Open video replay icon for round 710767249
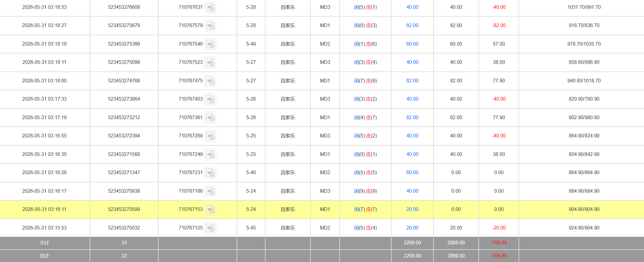Screen dimensions: 644x262 click(210, 154)
